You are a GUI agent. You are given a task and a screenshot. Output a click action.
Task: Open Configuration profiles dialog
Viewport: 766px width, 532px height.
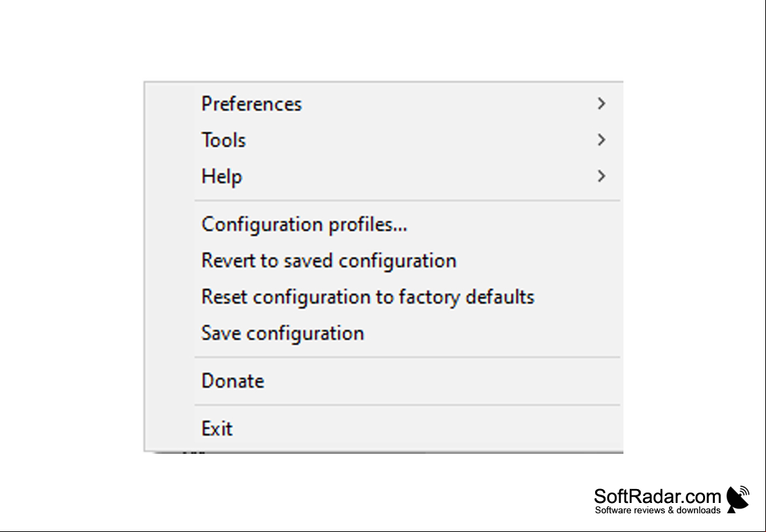pos(383,224)
